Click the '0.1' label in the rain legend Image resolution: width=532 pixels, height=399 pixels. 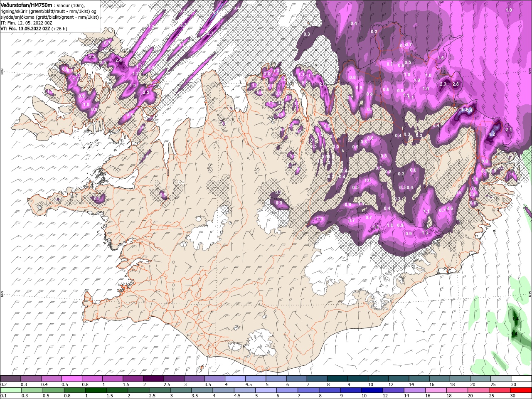pyautogui.click(x=4, y=396)
